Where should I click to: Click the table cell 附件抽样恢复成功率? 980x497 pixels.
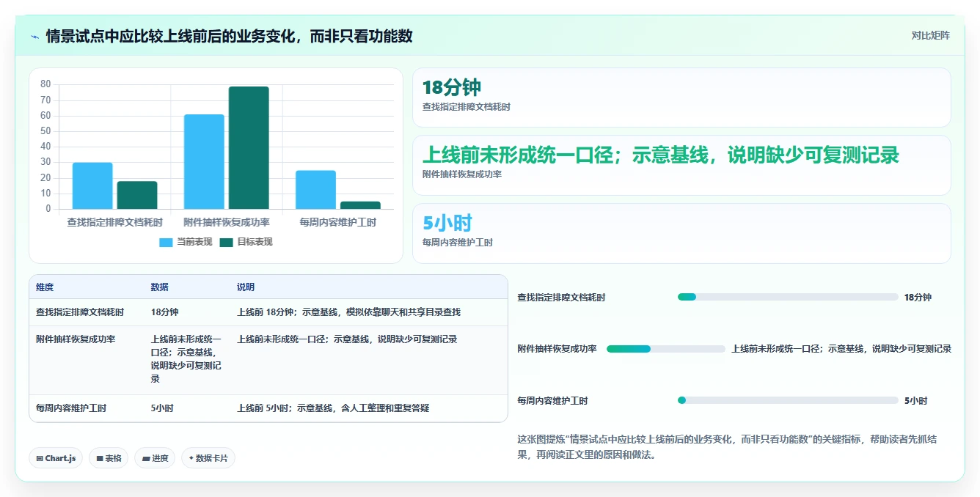pos(76,339)
